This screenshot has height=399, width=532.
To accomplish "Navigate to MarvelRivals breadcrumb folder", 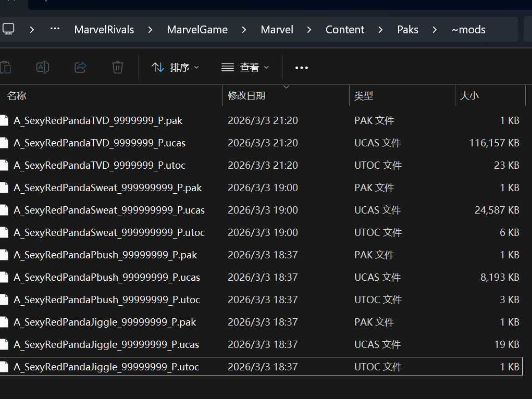I will click(x=104, y=30).
